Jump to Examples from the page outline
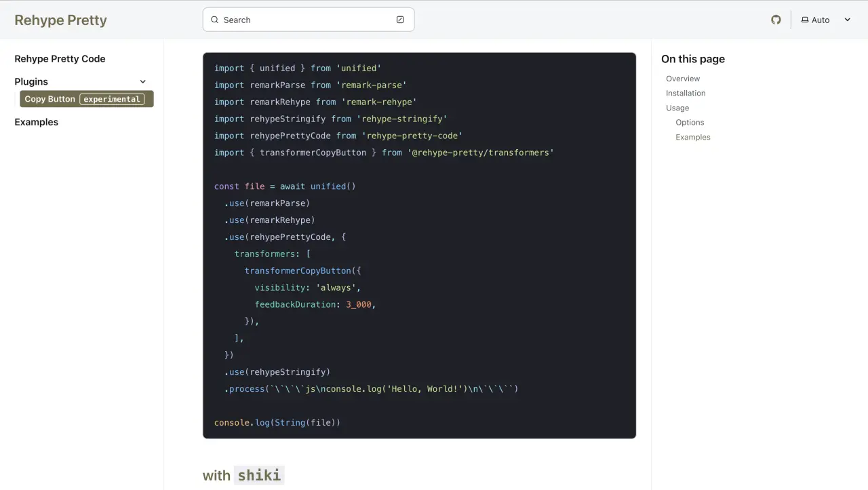The width and height of the screenshot is (868, 490). (692, 137)
